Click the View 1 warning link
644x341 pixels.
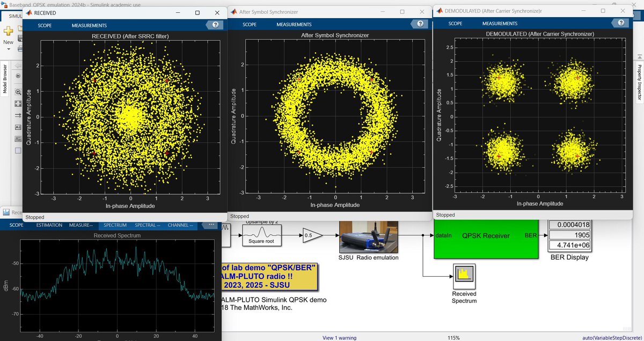[339, 338]
